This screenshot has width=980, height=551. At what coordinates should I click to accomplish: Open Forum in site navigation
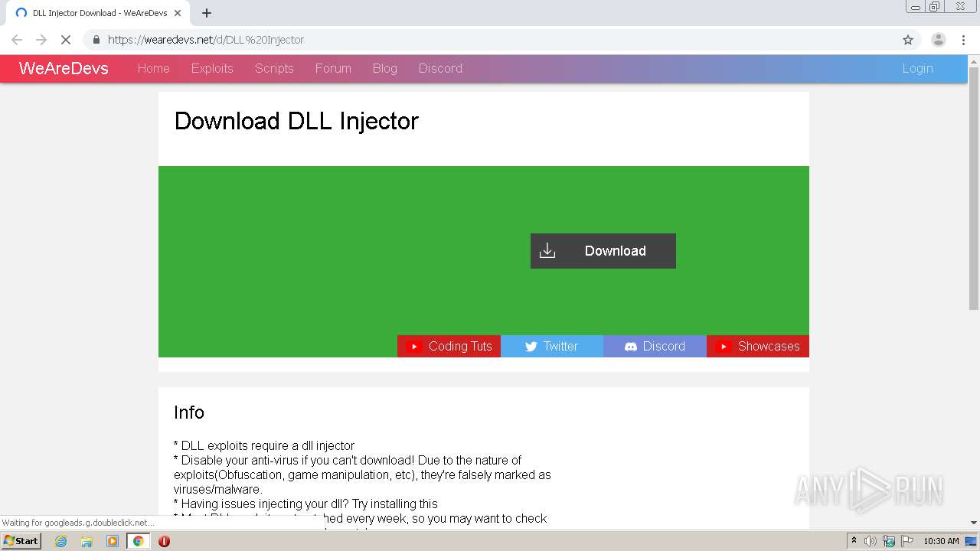pos(333,68)
